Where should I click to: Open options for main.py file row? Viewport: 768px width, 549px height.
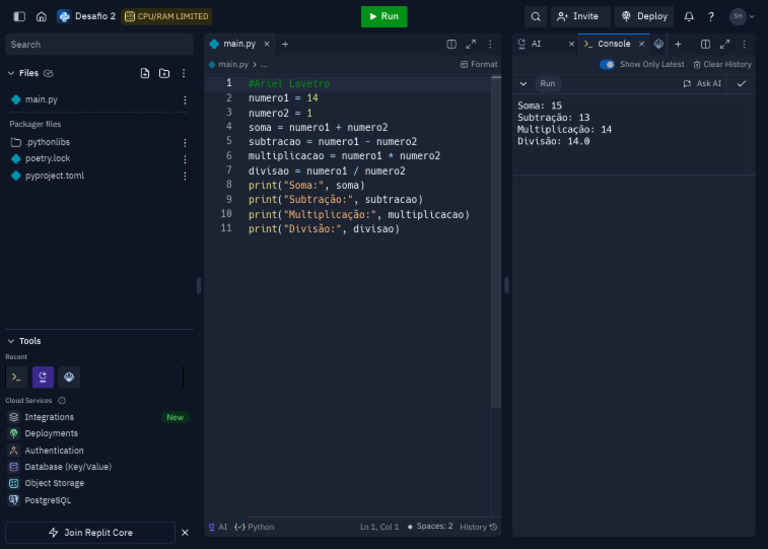(x=185, y=100)
